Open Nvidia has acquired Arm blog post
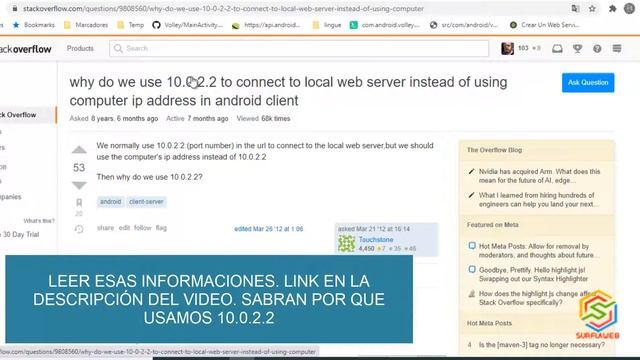Screen dimensions: 640x360 539,176
